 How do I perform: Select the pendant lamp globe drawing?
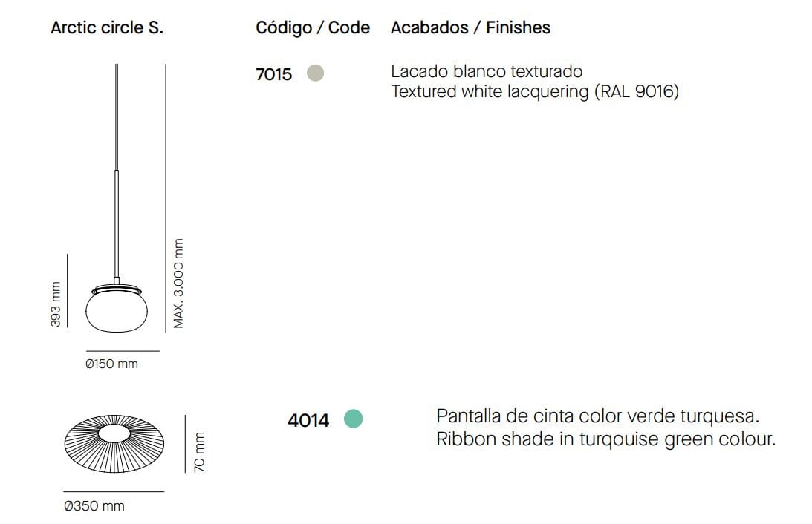[116, 312]
